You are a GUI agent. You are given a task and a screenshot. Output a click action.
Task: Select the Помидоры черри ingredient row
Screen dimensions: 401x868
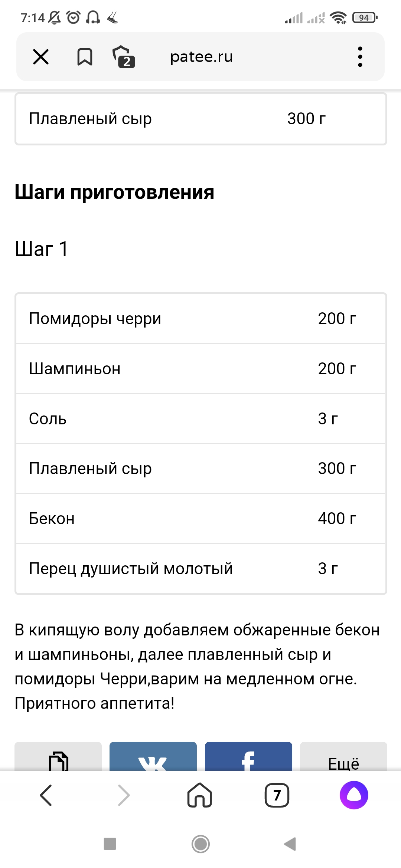pyautogui.click(x=200, y=319)
